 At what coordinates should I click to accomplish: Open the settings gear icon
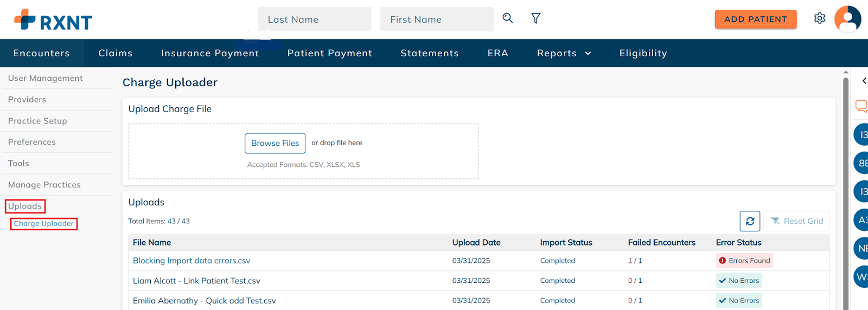(820, 18)
